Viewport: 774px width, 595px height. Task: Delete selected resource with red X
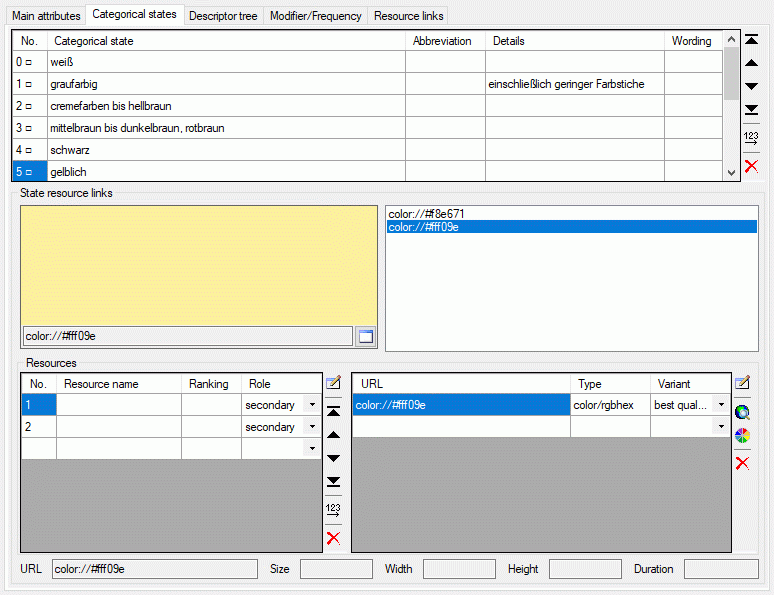coord(334,538)
